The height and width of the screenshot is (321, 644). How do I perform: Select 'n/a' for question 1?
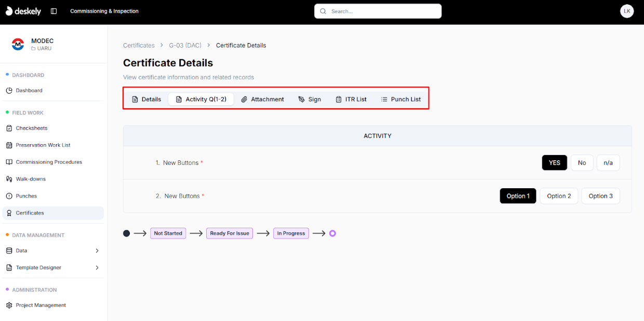point(608,163)
